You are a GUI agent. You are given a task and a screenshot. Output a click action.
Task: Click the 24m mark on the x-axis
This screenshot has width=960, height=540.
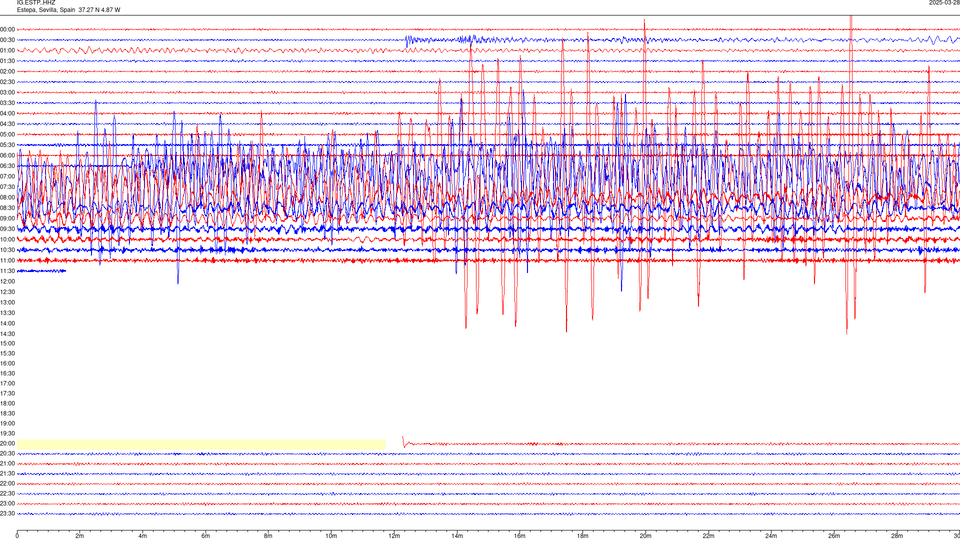click(x=771, y=536)
